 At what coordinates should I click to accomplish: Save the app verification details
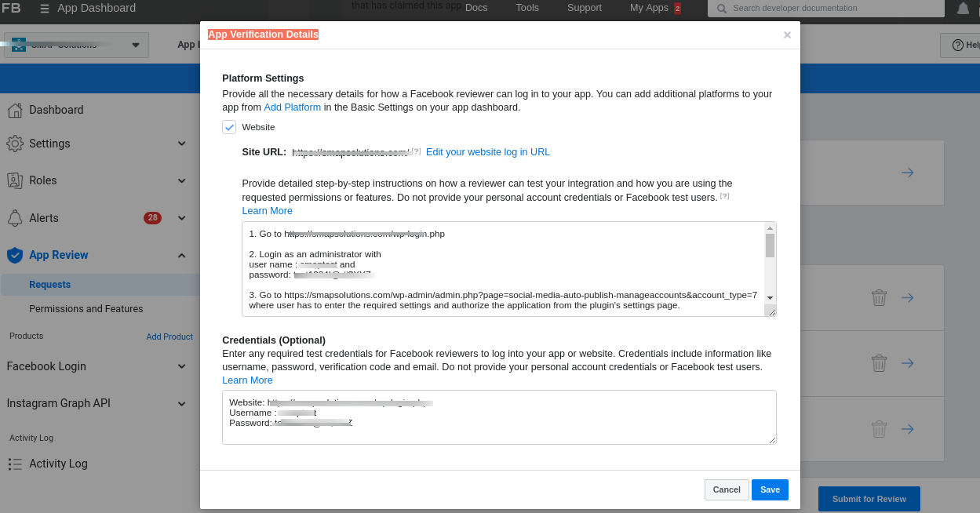coord(770,489)
